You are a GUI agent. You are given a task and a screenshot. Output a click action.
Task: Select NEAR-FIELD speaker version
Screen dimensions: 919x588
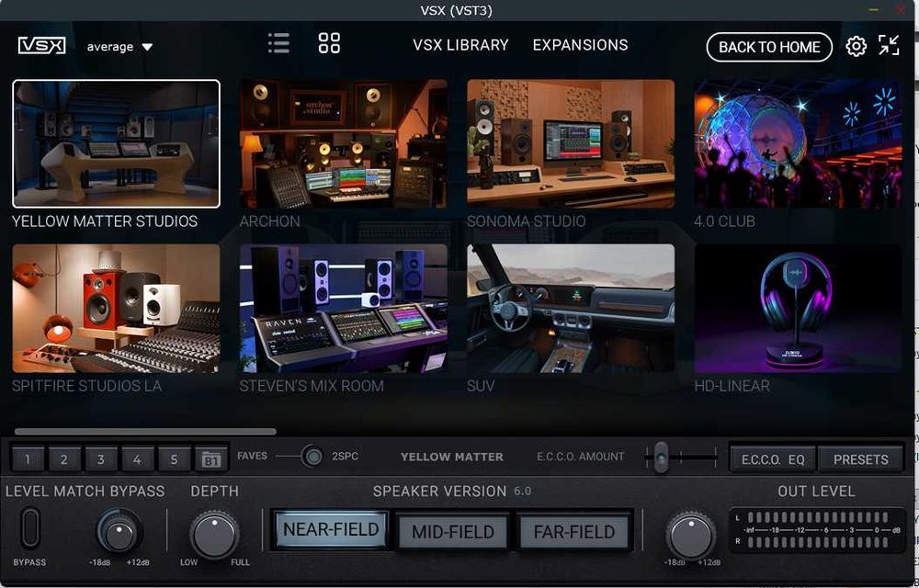331,529
